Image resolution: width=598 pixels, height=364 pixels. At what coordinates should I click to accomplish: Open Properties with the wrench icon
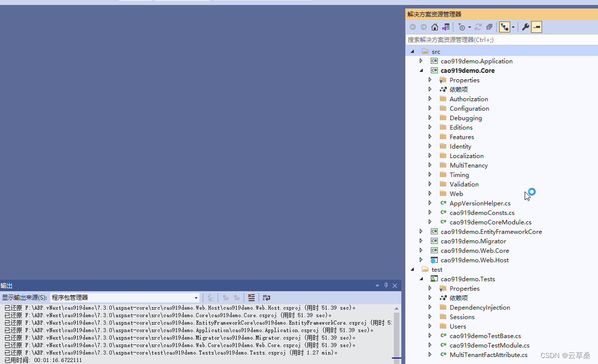click(525, 27)
